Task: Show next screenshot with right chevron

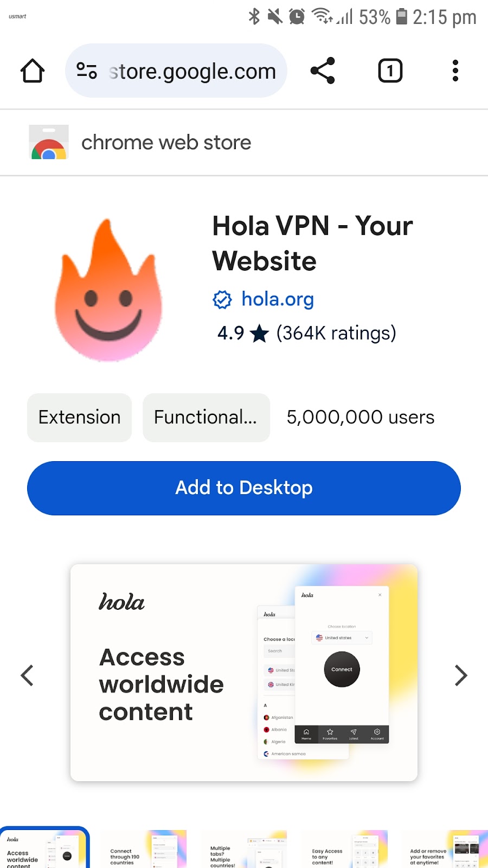Action: coord(461,675)
